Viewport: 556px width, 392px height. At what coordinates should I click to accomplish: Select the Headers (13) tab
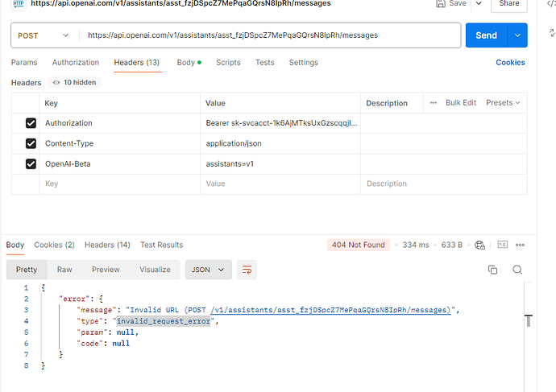137,62
